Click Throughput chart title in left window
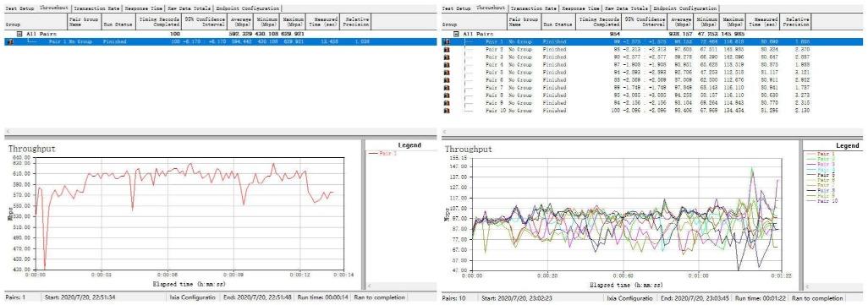The width and height of the screenshot is (868, 305). pos(31,150)
